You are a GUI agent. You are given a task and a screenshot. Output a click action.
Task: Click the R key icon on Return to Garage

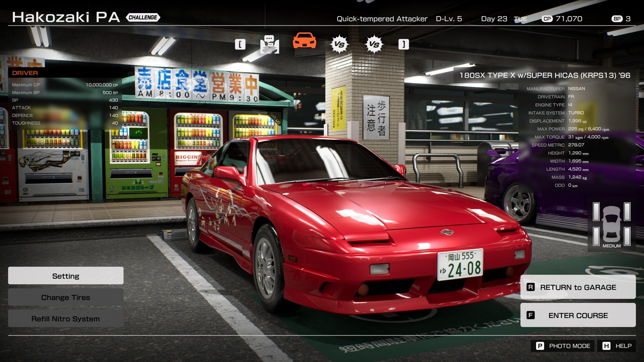(x=531, y=287)
